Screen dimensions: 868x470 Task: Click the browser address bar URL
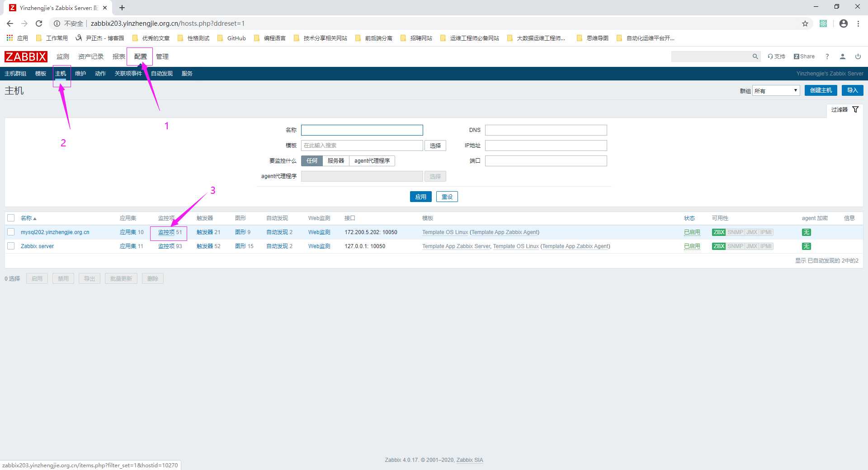[x=168, y=23]
